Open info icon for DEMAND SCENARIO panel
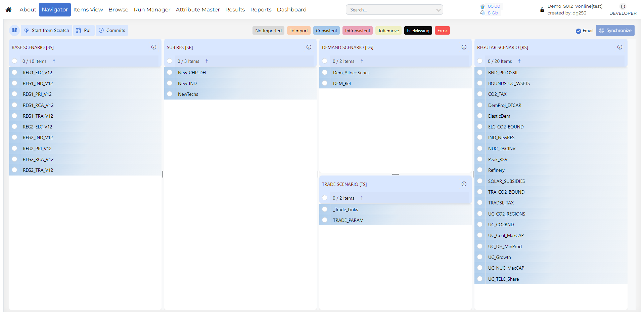Image resolution: width=644 pixels, height=312 pixels. click(x=464, y=47)
